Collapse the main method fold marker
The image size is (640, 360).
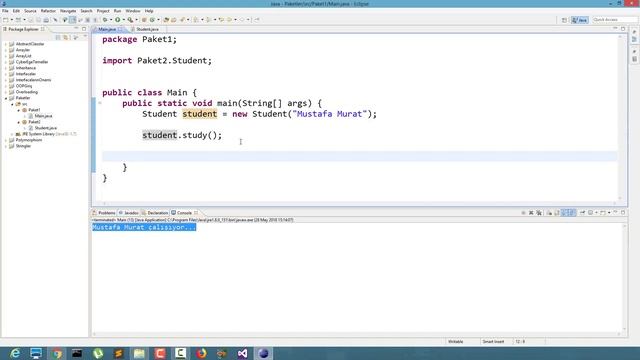click(x=100, y=103)
